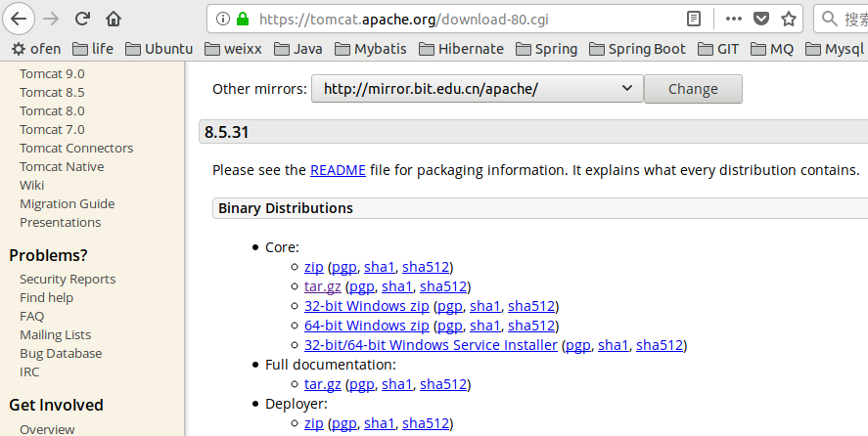Image resolution: width=868 pixels, height=436 pixels.
Task: Download the Core tar.gz package
Action: 322,286
